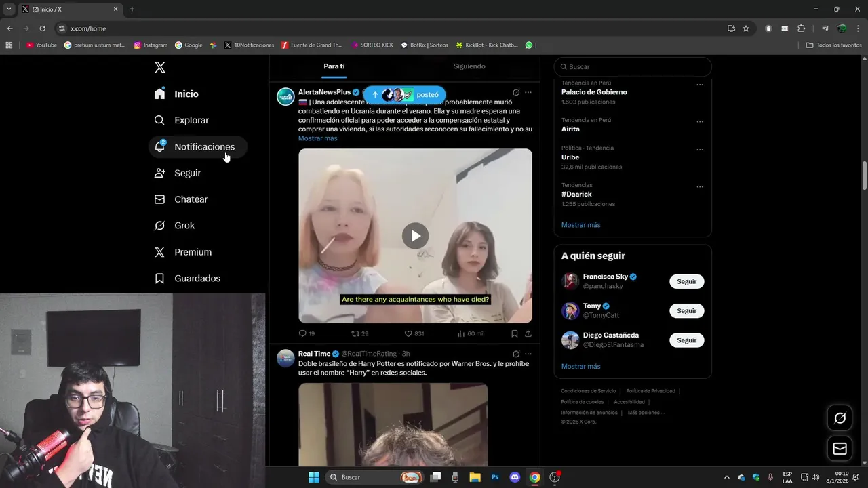
Task: Show more follow suggestions via Mostrar más
Action: (x=580, y=367)
